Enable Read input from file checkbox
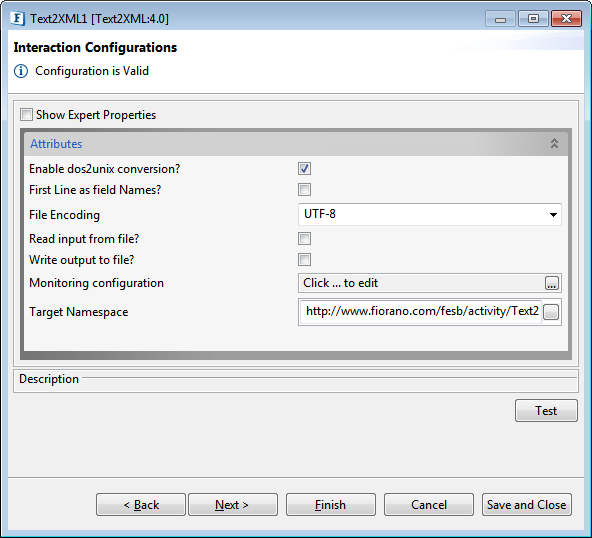Screen dimensions: 592x538 coord(304,239)
